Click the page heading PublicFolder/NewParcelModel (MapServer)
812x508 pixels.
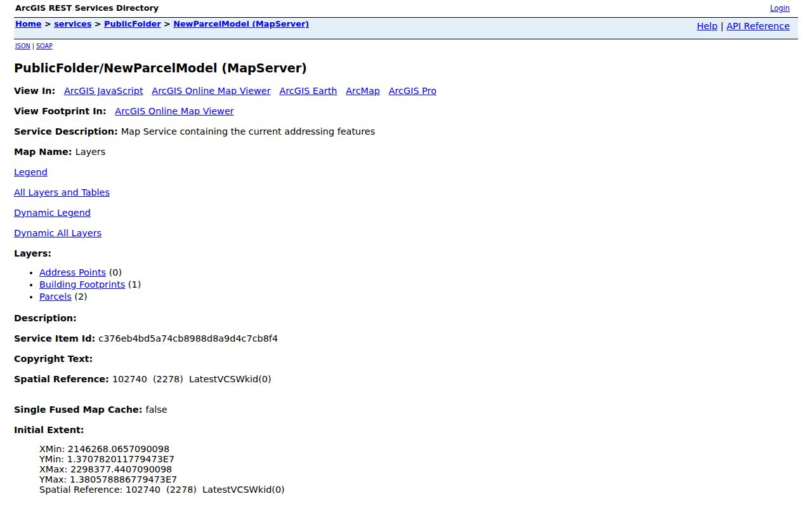coord(160,68)
